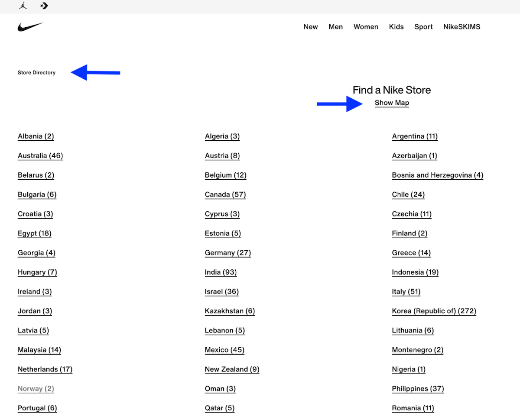
Task: Open the New arrivals menu
Action: click(x=311, y=26)
